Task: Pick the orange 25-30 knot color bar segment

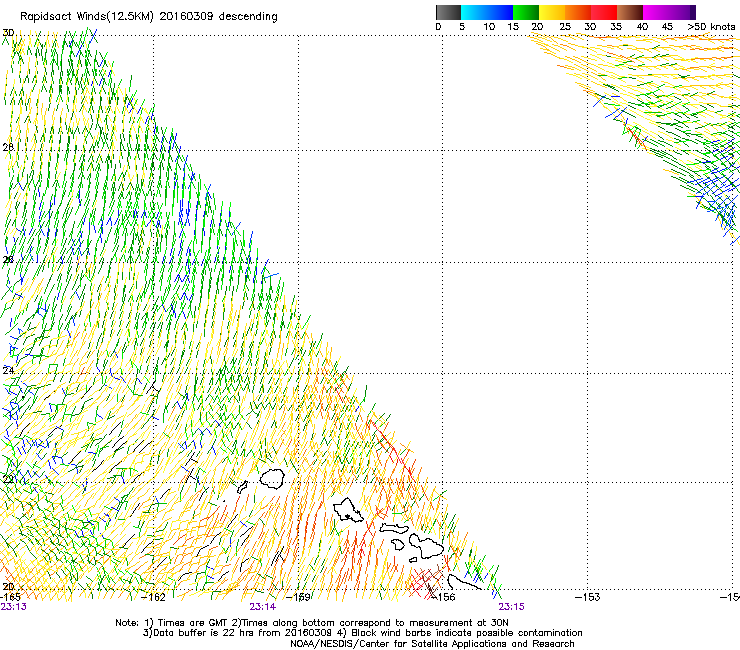Action: tap(578, 12)
